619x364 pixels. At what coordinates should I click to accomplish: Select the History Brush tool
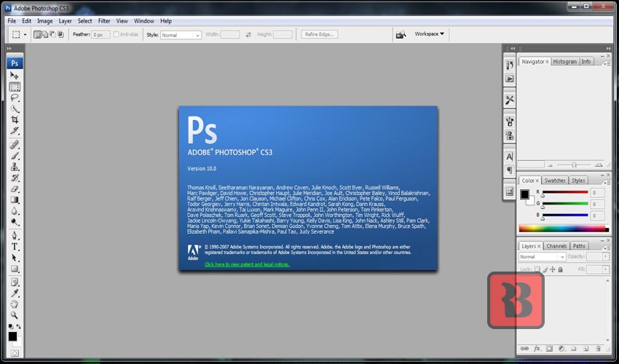point(15,178)
